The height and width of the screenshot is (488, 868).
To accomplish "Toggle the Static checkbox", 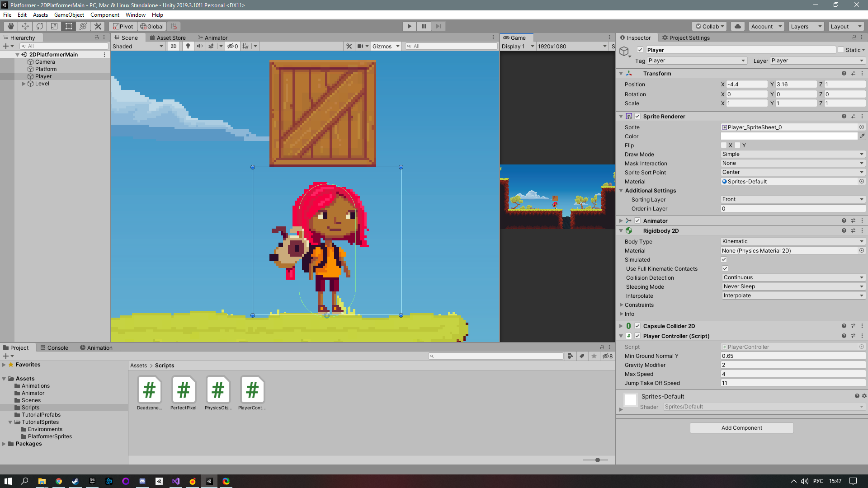I will click(841, 50).
